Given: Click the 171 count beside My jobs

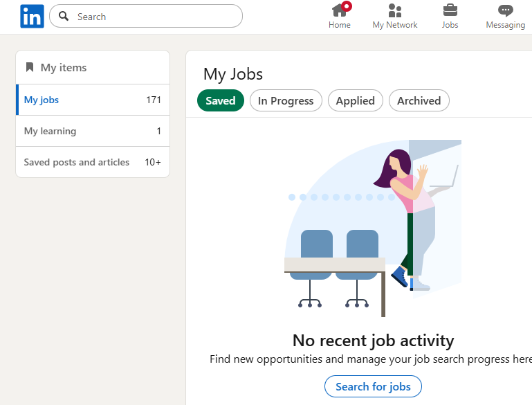Looking at the screenshot, I should click(154, 100).
